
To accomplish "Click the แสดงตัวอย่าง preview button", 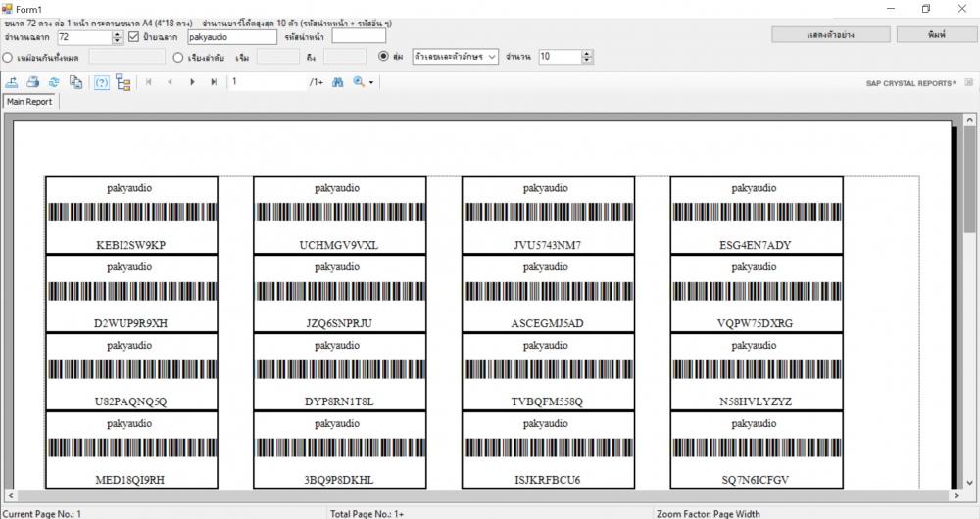I will (829, 35).
